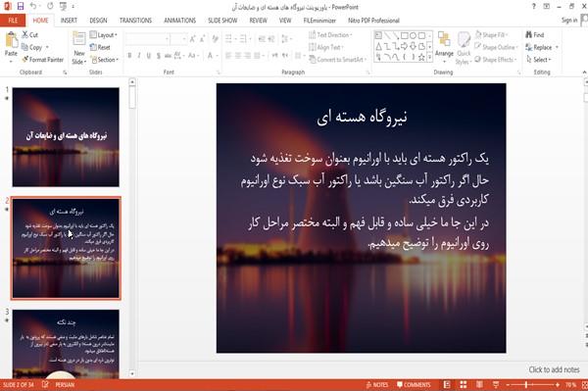Open the Select dropdown in Editing
588x391 pixels.
[x=539, y=60]
